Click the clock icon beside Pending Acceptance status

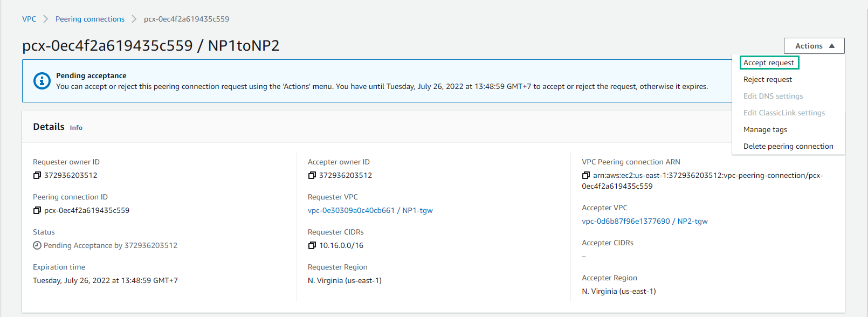coord(37,245)
